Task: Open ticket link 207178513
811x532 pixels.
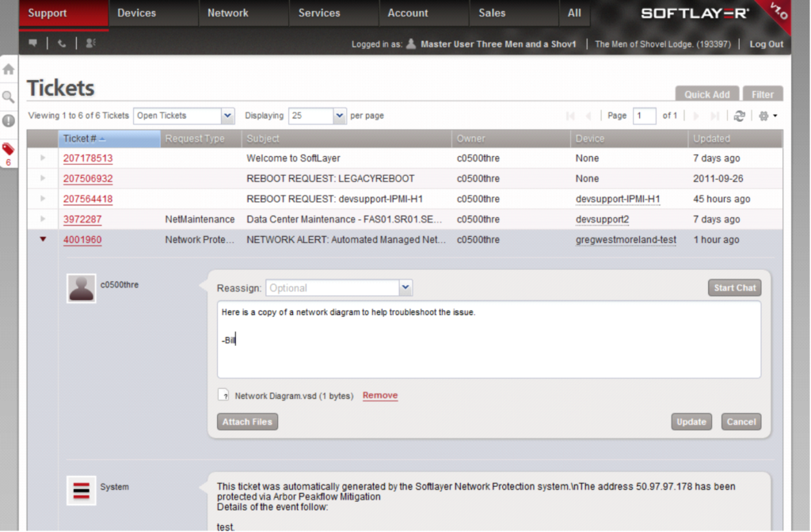Action: pos(88,158)
